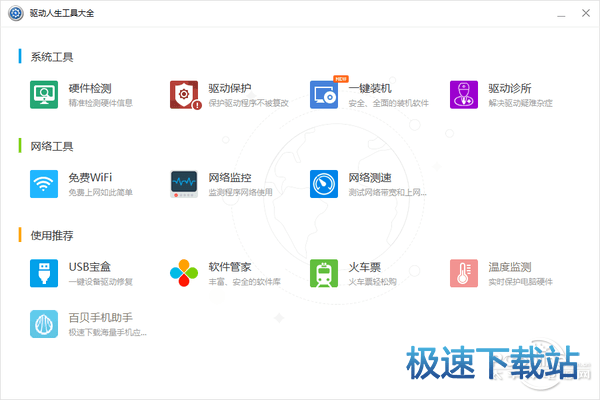Click the 极速下载海量手机应 description
This screenshot has height=400, width=600.
(x=108, y=332)
